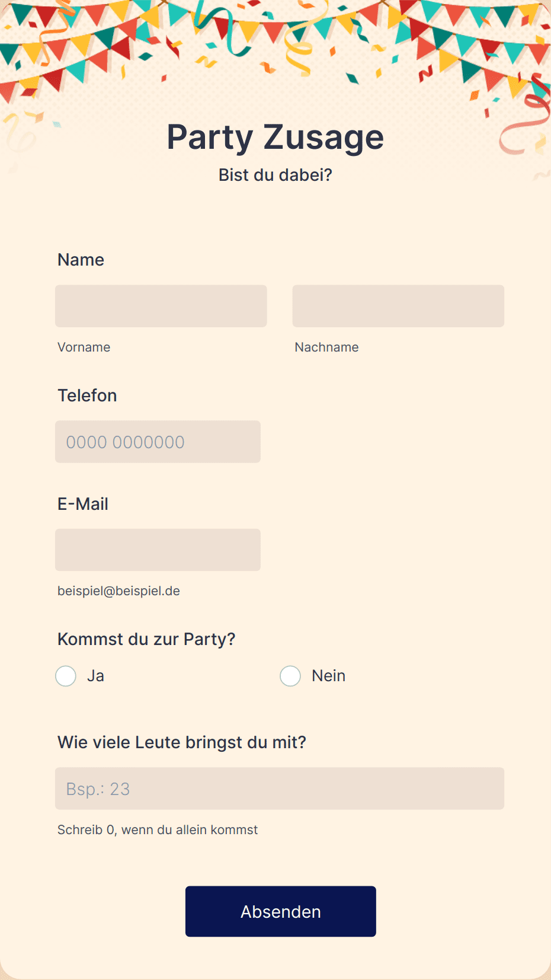The image size is (551, 980).
Task: Click the Vorname sublabel text
Action: 84,347
